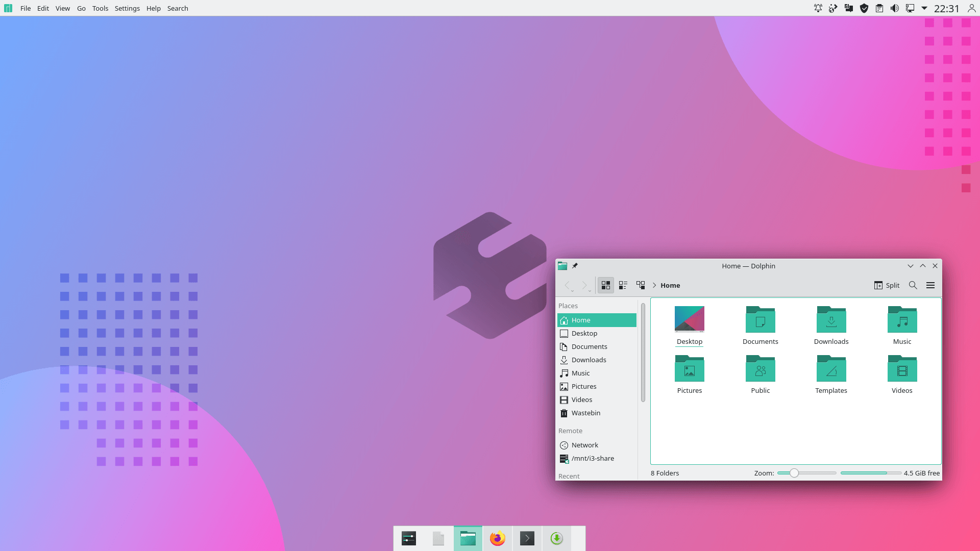The width and height of the screenshot is (980, 551).
Task: Select the Music folder icon
Action: coord(902,319)
